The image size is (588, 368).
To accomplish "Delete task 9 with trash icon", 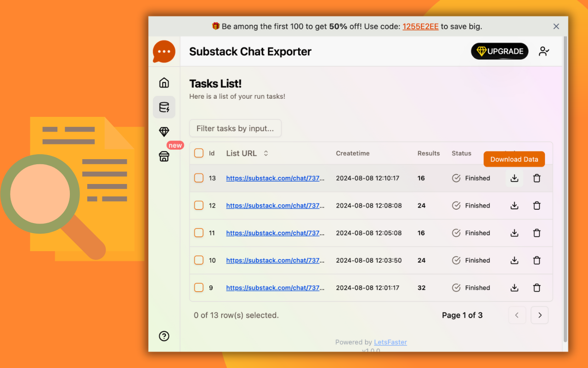I will pos(537,288).
